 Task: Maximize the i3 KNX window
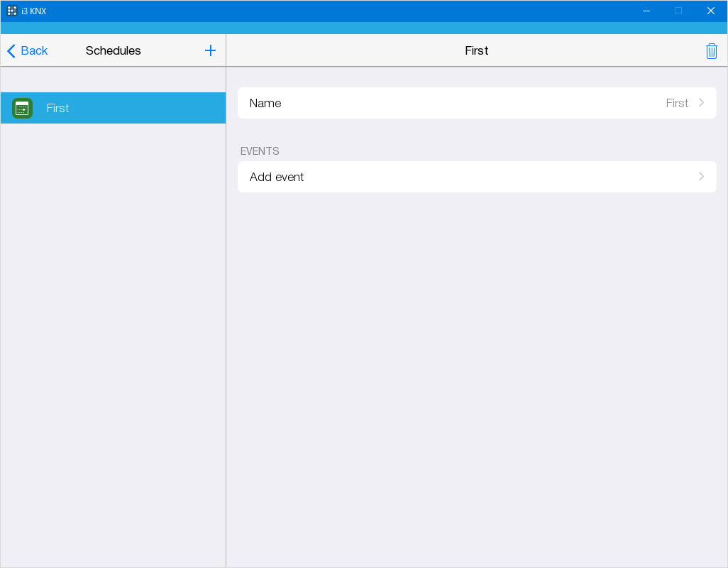pyautogui.click(x=678, y=11)
